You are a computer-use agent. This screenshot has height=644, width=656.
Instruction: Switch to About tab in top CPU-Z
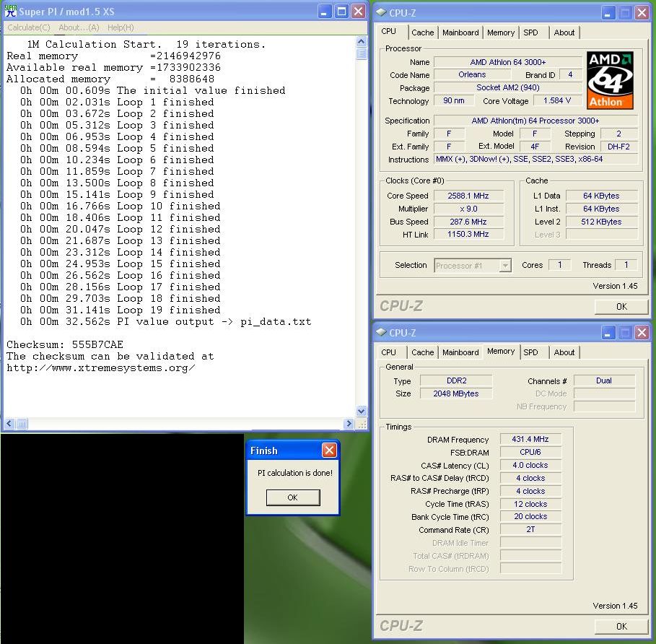tap(564, 32)
